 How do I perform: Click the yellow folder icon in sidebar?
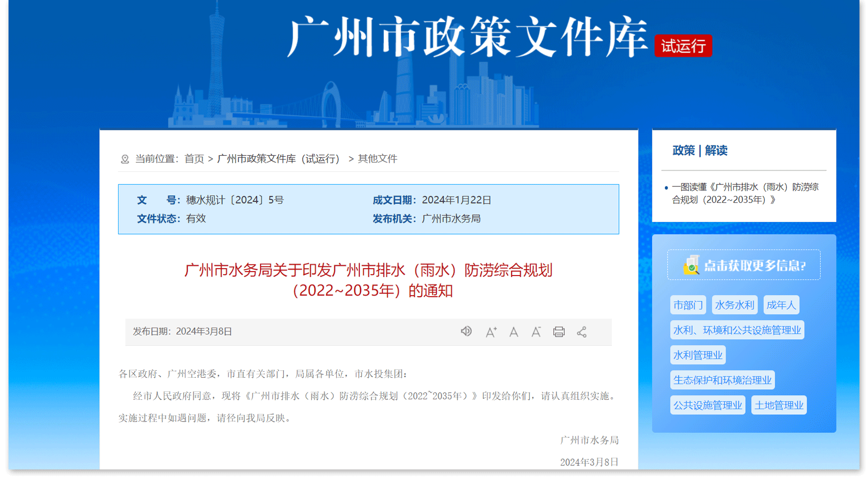[x=691, y=265]
